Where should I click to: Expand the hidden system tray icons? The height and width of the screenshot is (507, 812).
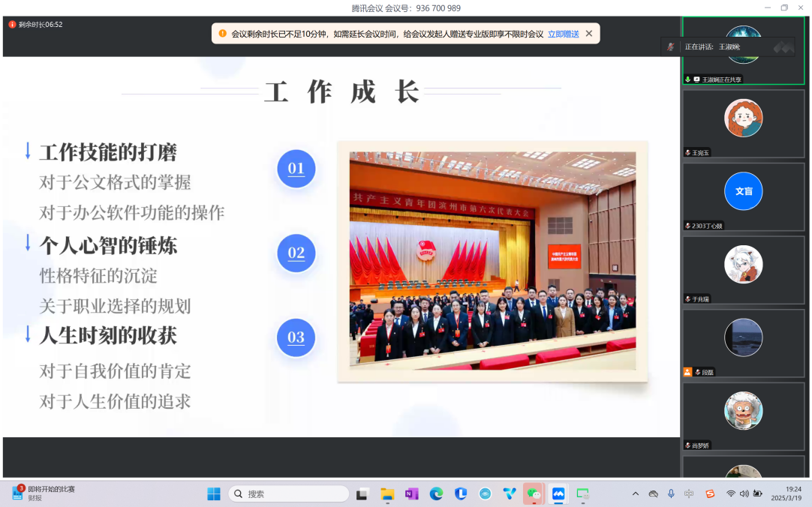pos(636,493)
